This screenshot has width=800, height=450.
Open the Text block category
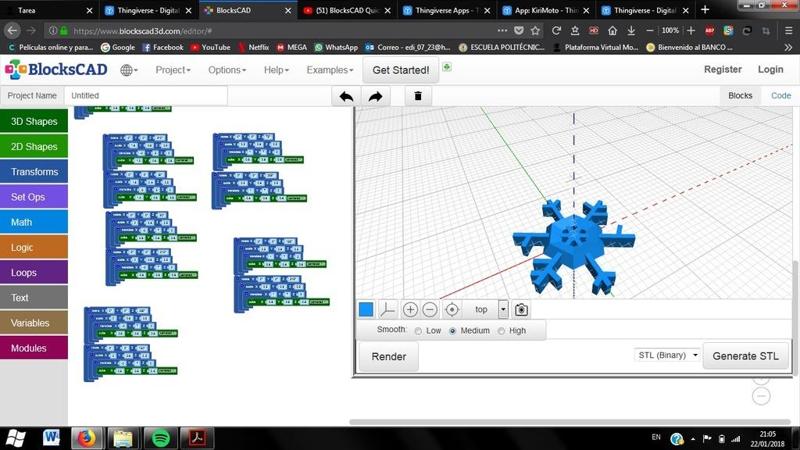point(34,297)
